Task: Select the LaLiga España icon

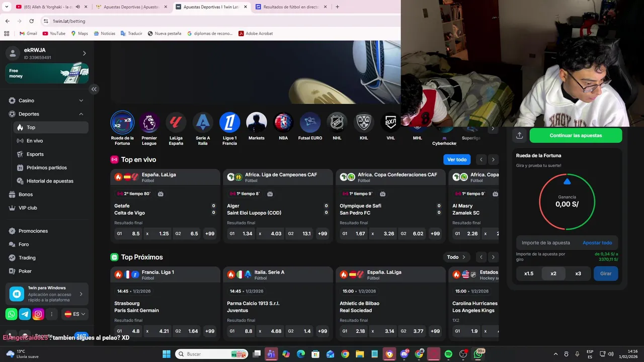Action: pos(176,122)
